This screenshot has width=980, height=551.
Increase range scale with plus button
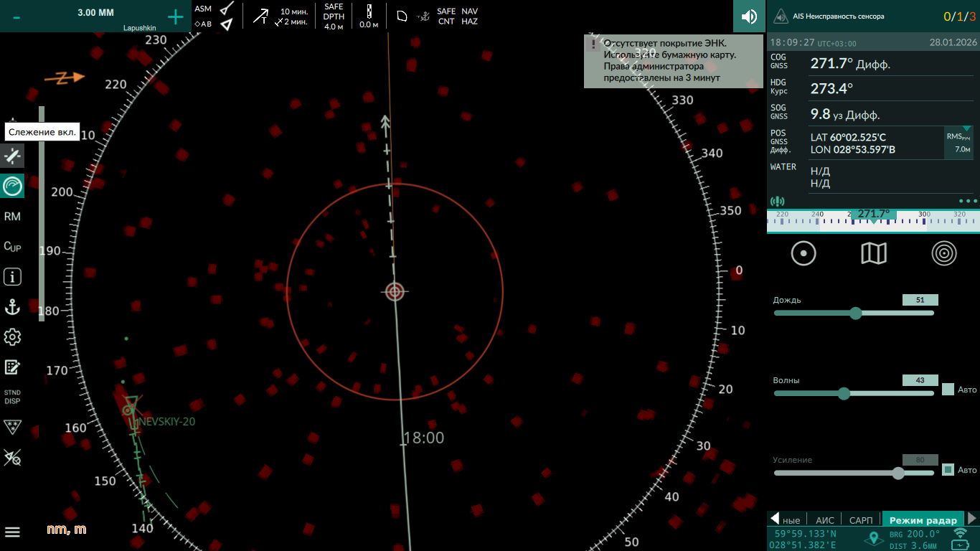pyautogui.click(x=175, y=17)
